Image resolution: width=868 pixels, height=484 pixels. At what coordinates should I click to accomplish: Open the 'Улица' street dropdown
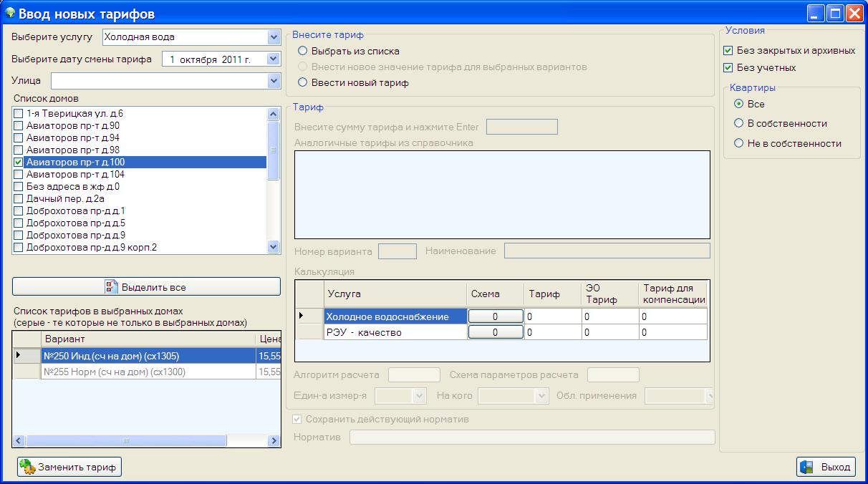click(x=273, y=81)
